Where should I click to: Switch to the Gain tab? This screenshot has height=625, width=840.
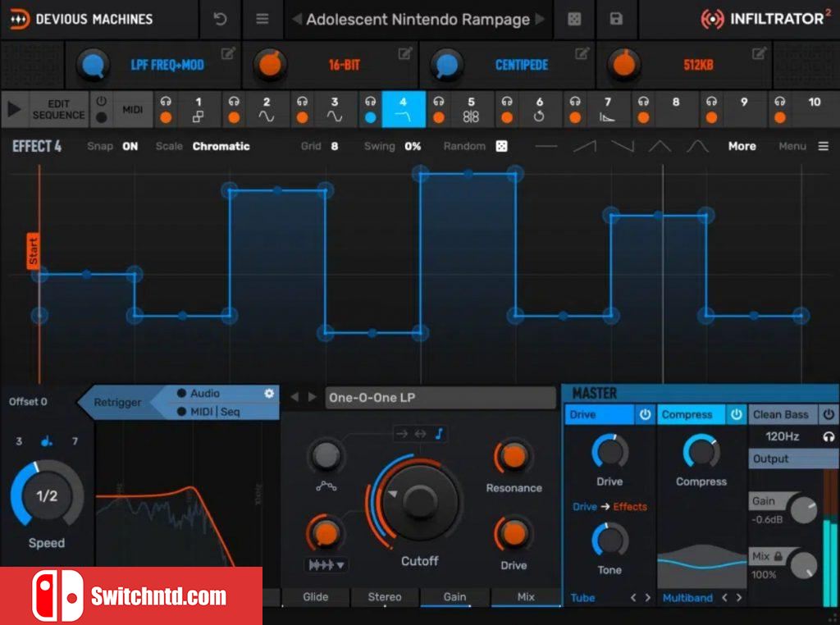pos(454,596)
